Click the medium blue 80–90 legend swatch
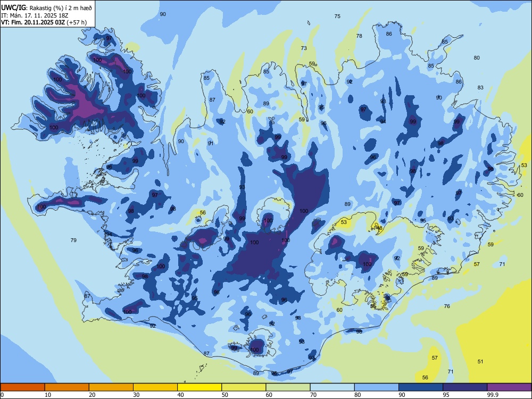 (x=377, y=387)
